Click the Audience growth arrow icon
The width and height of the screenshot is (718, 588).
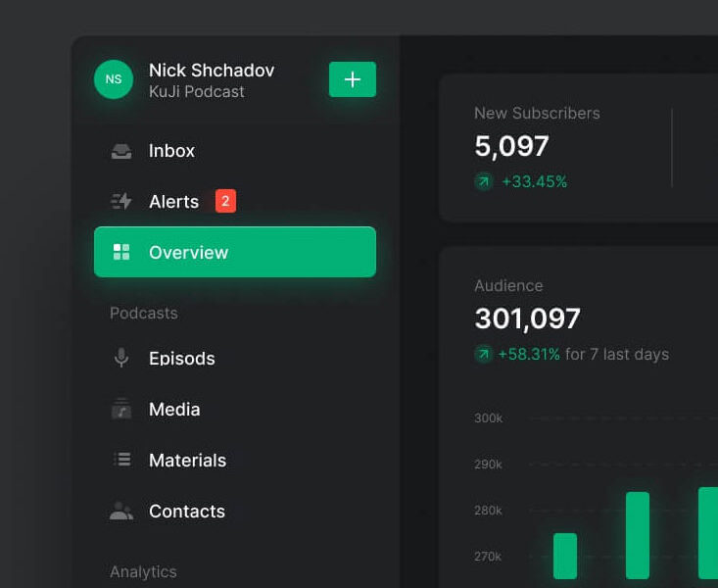pos(484,354)
